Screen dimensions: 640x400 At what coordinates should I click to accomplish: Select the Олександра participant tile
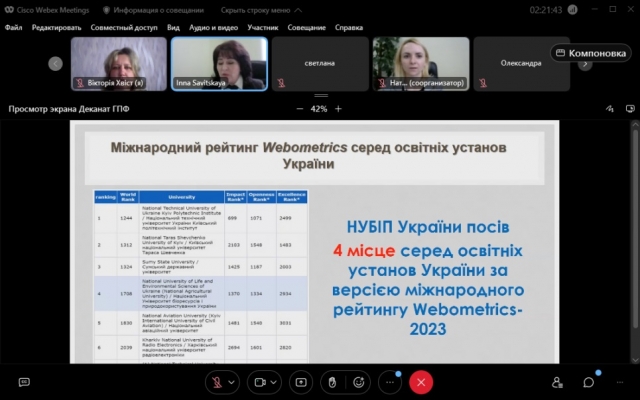(522, 64)
